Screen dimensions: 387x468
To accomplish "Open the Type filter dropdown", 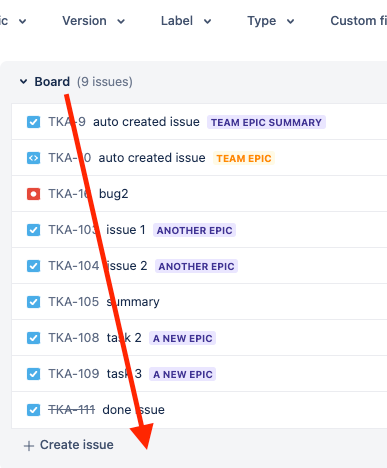I will pos(271,21).
